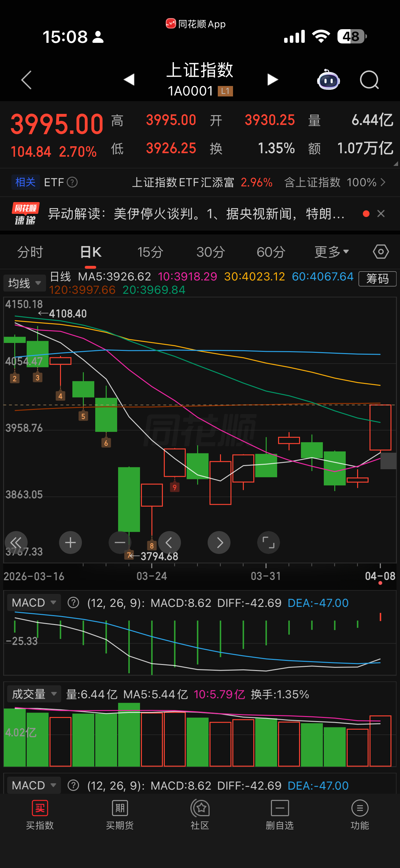Viewport: 400px width, 868px height.
Task: Tap the 60:4067.64 moving average value
Action: point(323,276)
